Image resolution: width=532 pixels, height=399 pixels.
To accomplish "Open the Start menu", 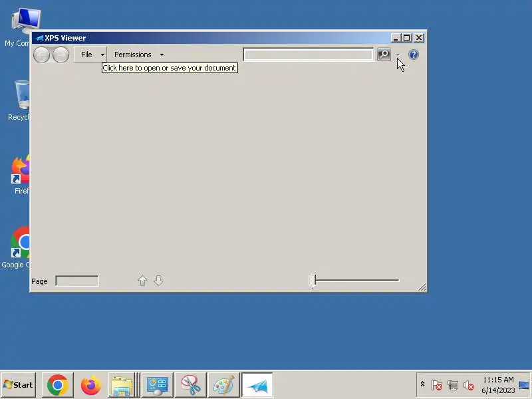I will coord(19,385).
